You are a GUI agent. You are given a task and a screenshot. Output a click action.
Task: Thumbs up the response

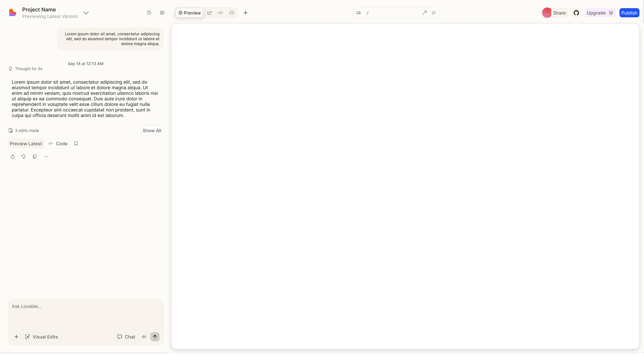pyautogui.click(x=12, y=157)
